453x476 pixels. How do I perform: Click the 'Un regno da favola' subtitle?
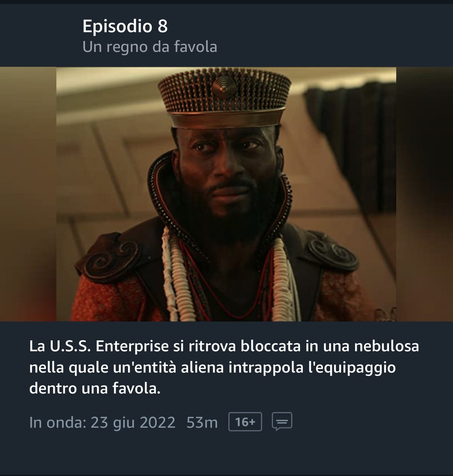[x=150, y=47]
